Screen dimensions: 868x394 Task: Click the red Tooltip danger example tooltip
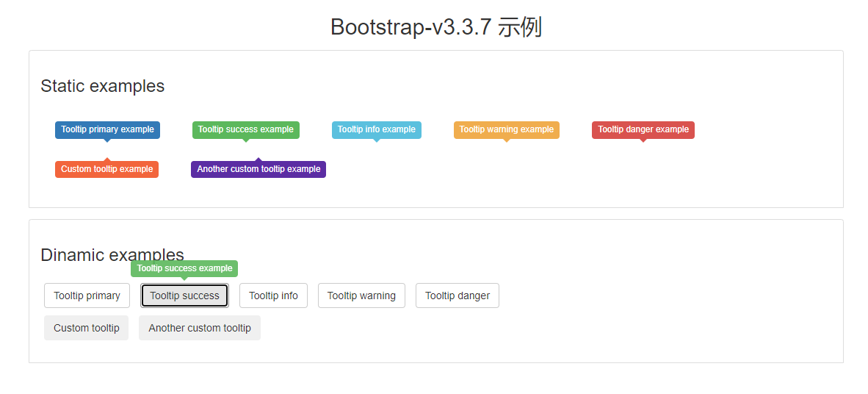[x=643, y=129]
